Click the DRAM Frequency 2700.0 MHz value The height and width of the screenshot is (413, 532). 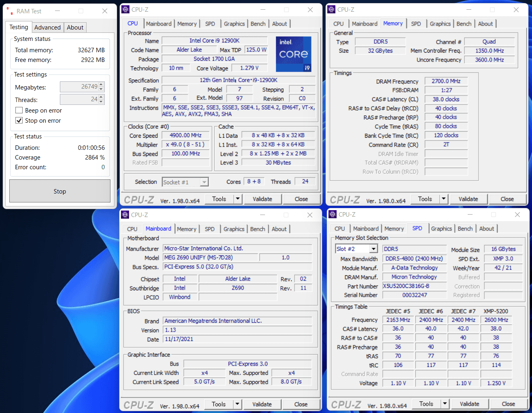(446, 81)
